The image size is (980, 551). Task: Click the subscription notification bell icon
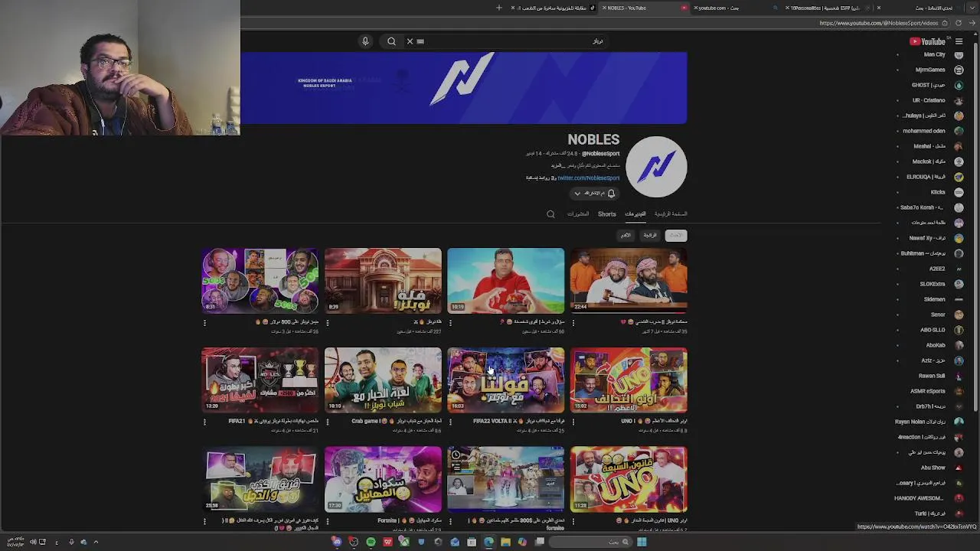click(611, 194)
